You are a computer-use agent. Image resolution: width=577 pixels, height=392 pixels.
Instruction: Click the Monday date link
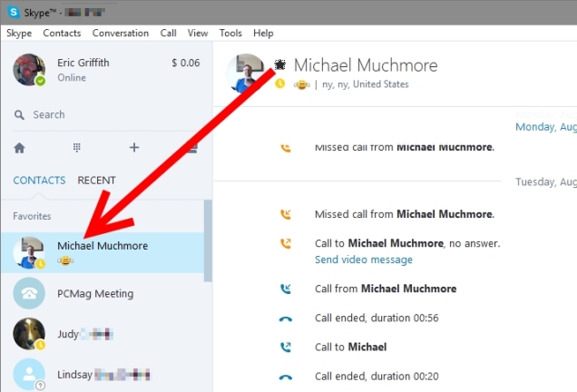coord(546,127)
